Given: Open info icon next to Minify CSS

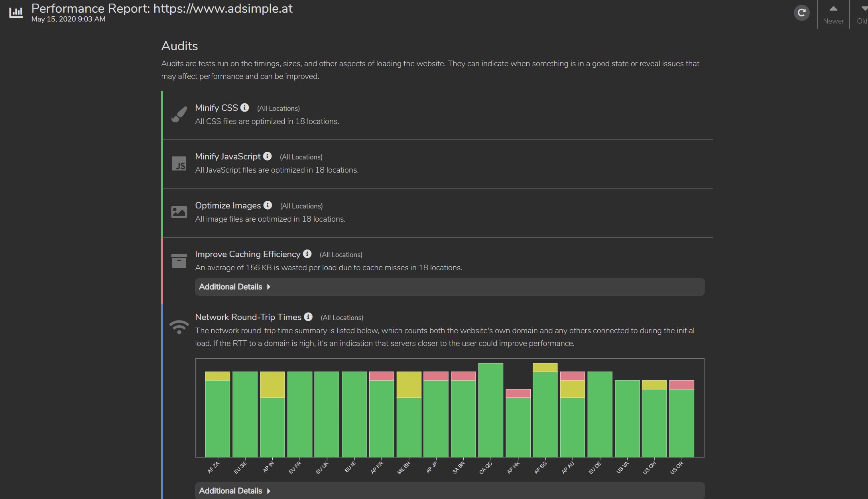Looking at the screenshot, I should click(x=245, y=108).
